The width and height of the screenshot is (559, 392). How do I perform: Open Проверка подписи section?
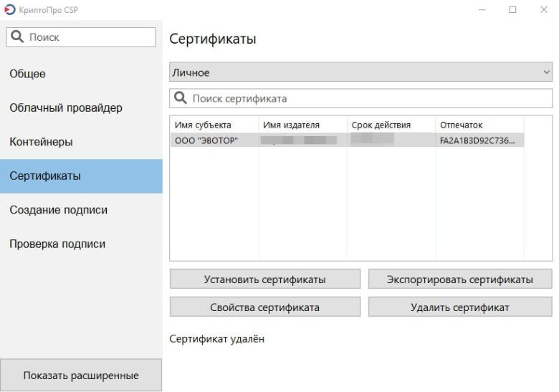[x=81, y=244]
